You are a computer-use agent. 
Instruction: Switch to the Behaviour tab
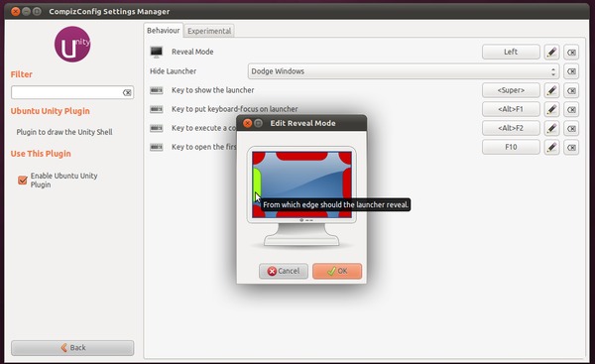(164, 31)
